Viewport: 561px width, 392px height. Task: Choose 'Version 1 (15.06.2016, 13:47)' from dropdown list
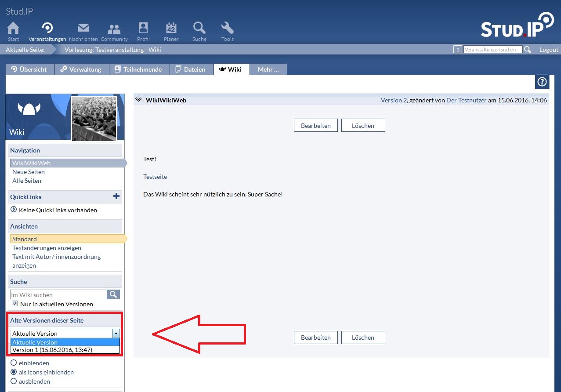pyautogui.click(x=52, y=350)
